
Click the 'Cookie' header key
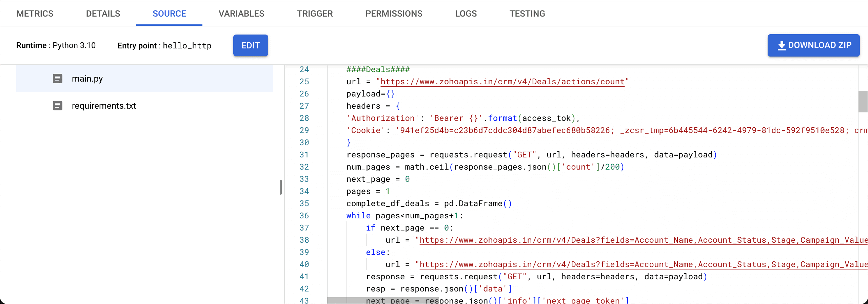[366, 130]
